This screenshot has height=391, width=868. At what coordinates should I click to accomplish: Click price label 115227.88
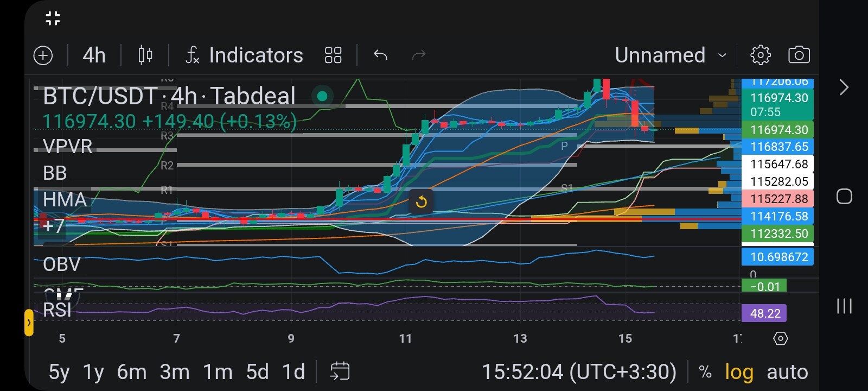pos(777,199)
